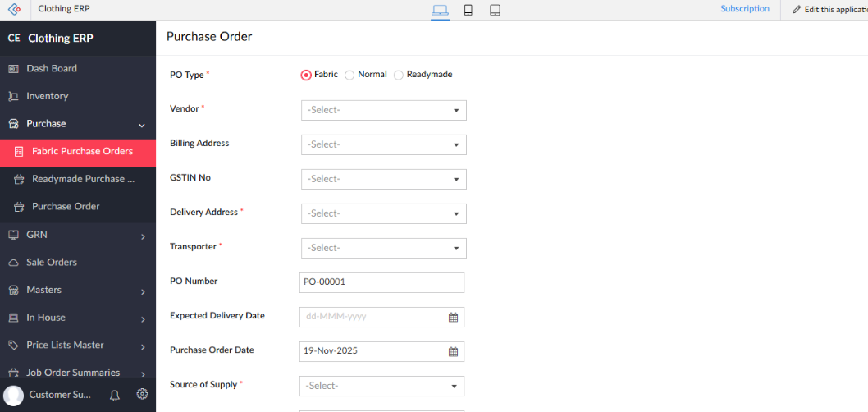Screen dimensions: 868x412
Task: Open settings gear in sidebar footer
Action: tap(142, 394)
